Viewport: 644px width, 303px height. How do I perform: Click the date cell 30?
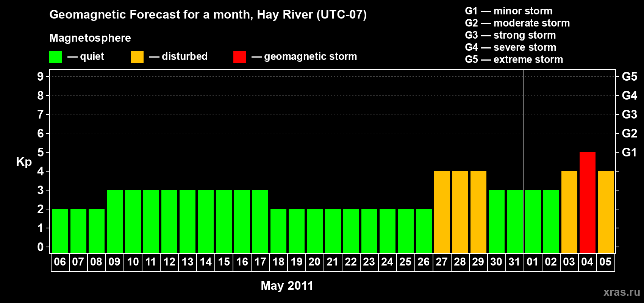tap(496, 262)
